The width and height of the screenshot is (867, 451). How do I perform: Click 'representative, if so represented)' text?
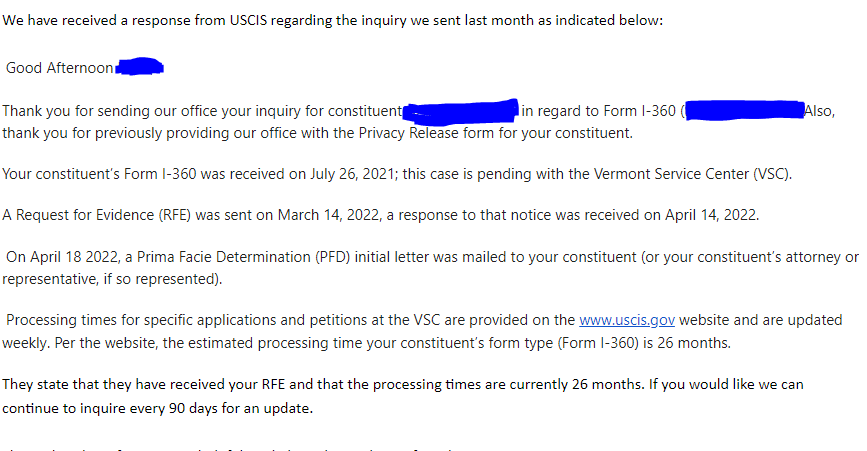112,279
